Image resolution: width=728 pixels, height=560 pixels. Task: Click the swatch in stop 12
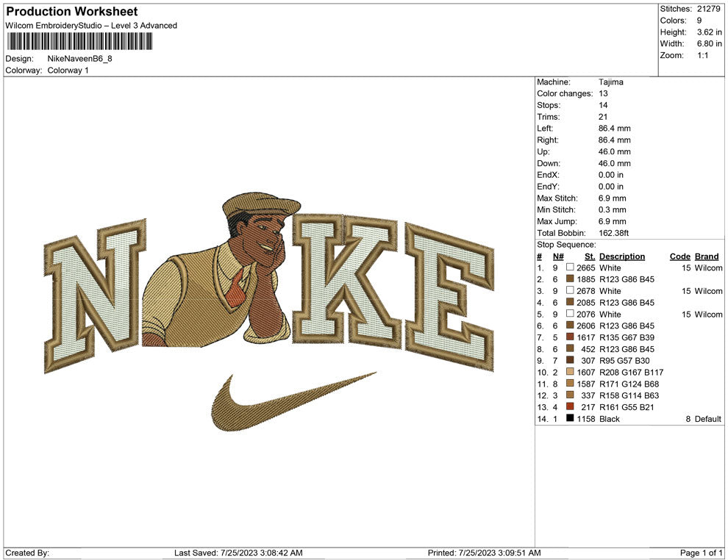570,395
